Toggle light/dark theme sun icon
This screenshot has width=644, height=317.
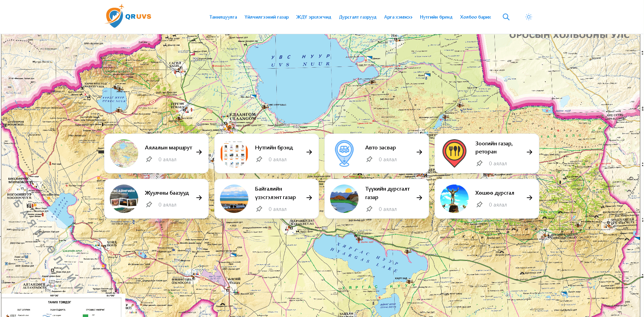point(528,17)
